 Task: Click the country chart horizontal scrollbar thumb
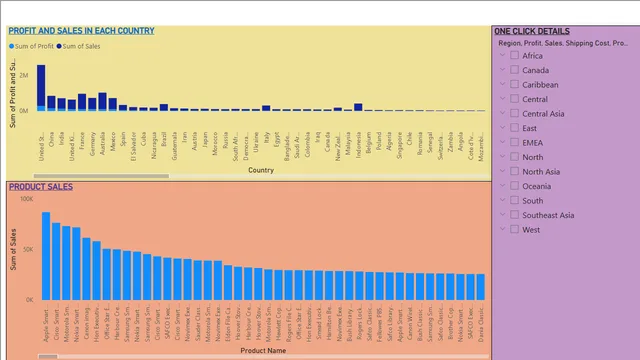[101, 176]
